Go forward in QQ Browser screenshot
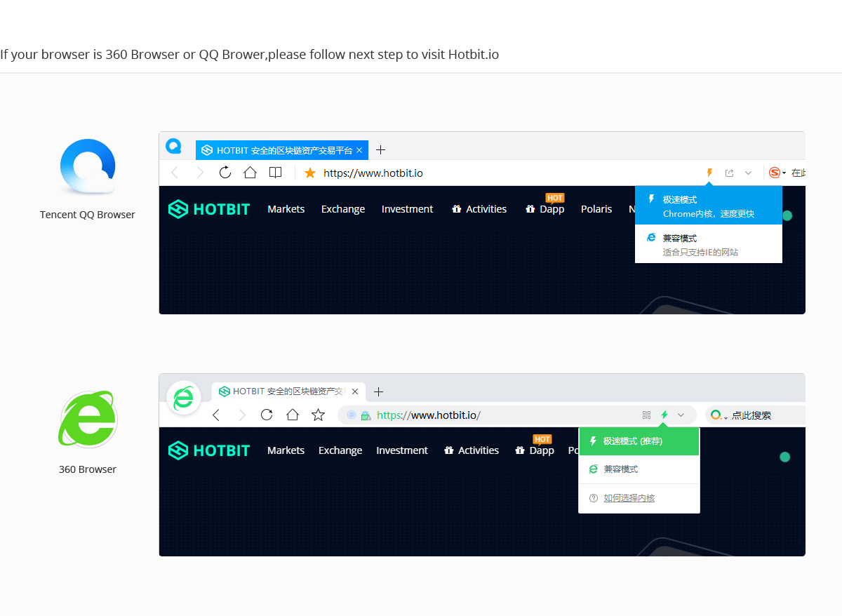 [x=200, y=173]
